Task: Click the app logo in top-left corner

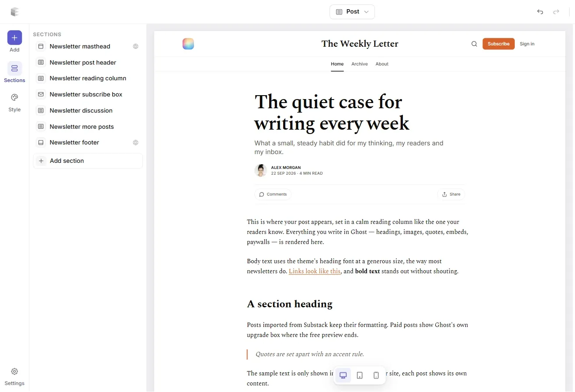Action: [x=15, y=12]
